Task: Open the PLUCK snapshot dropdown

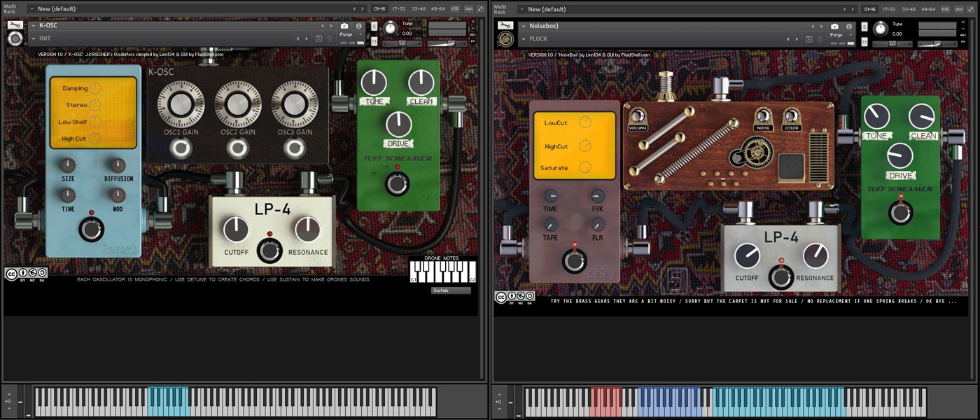Action: (x=524, y=38)
